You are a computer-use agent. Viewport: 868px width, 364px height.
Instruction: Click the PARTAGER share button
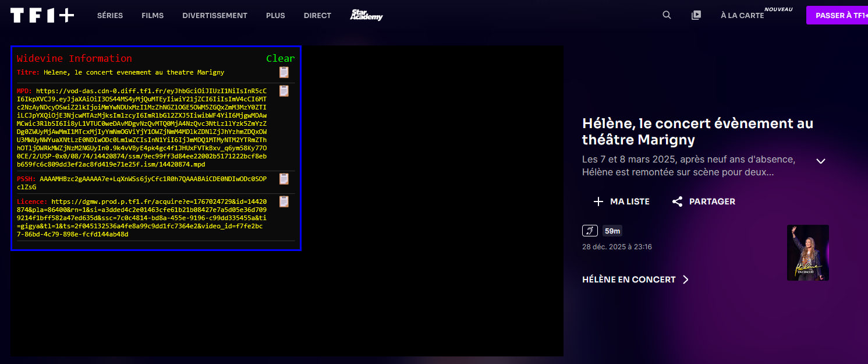(703, 202)
